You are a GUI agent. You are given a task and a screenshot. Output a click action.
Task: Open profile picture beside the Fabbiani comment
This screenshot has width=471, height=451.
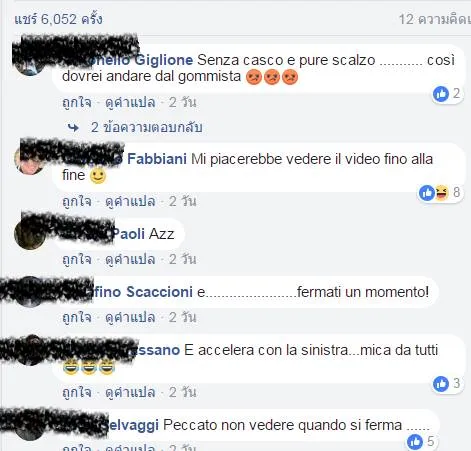pos(30,159)
